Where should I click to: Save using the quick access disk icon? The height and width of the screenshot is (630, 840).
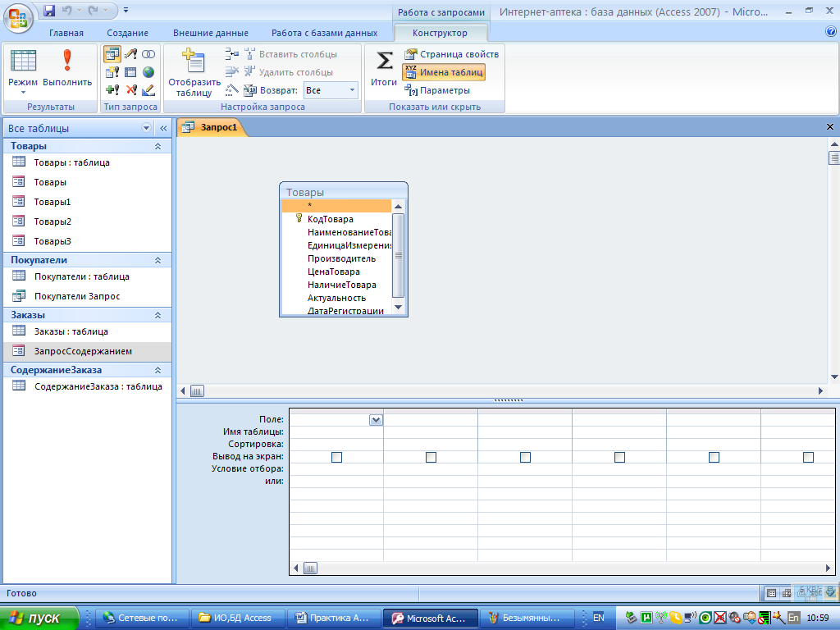pyautogui.click(x=49, y=10)
